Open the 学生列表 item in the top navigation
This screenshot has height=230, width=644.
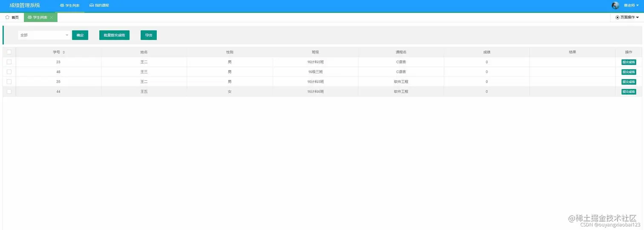(70, 6)
